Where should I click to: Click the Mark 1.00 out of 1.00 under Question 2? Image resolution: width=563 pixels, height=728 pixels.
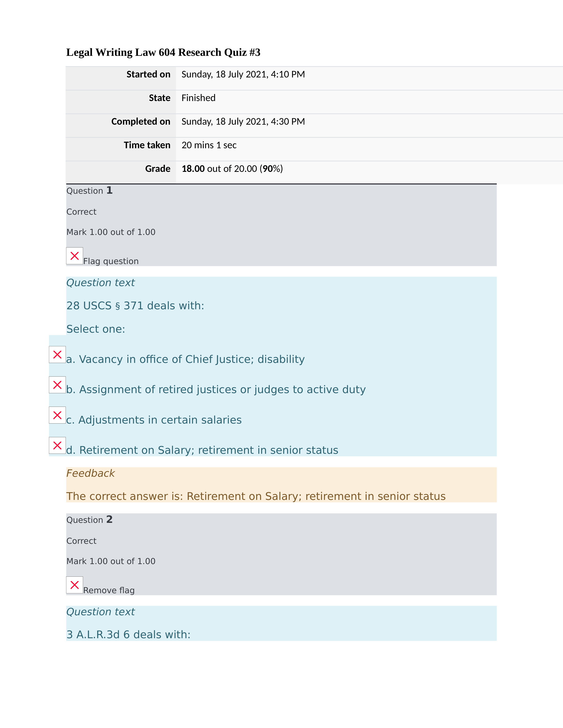(x=111, y=561)
